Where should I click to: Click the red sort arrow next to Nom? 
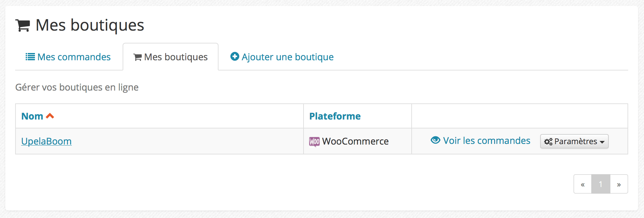50,116
